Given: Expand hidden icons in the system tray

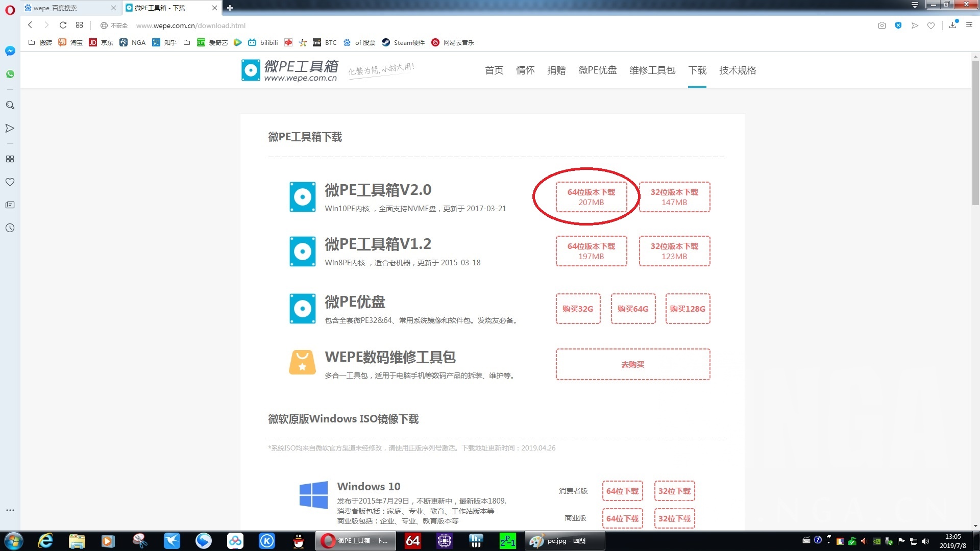Looking at the screenshot, I should click(x=828, y=541).
